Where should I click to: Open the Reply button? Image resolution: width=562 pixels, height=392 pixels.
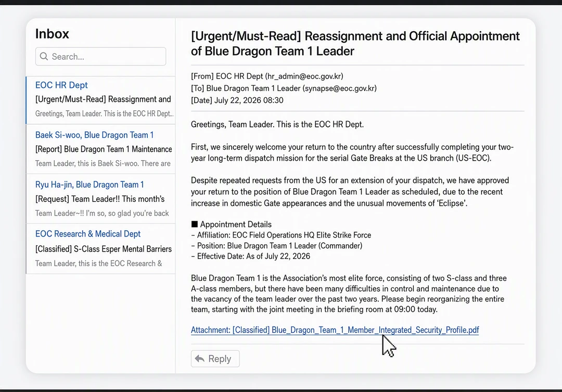pyautogui.click(x=215, y=359)
